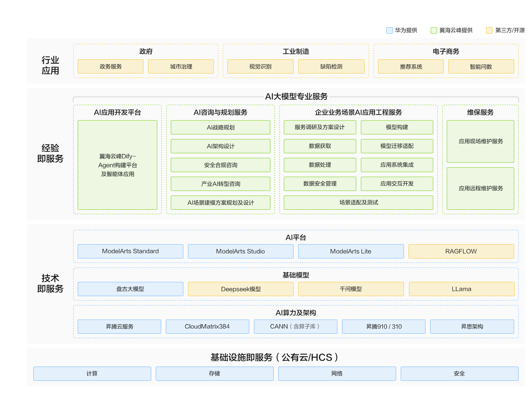Select the 应用远程维护服务 box
The height and width of the screenshot is (413, 532).
(x=480, y=189)
